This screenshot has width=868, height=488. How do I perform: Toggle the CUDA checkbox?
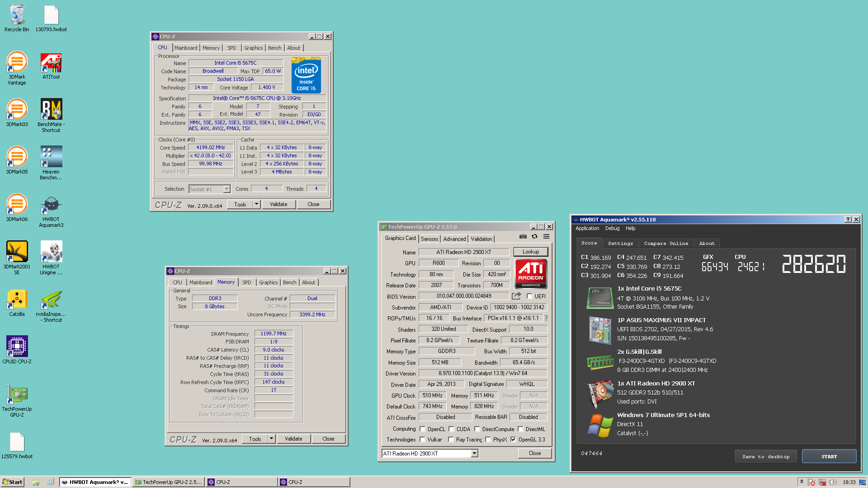(451, 429)
